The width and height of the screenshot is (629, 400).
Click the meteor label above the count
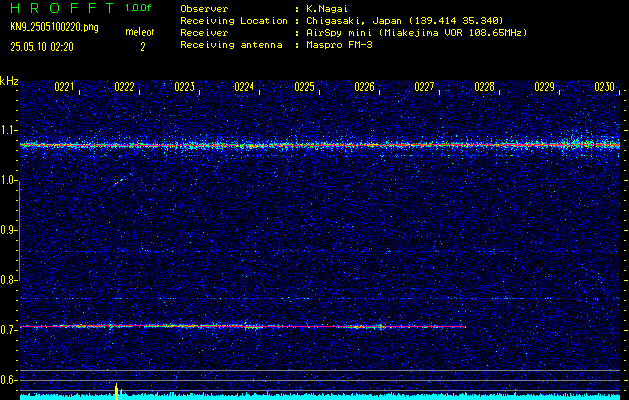[x=140, y=32]
